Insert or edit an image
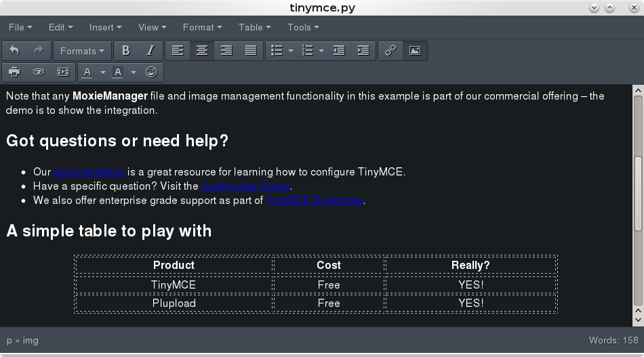The width and height of the screenshot is (644, 357). [415, 51]
